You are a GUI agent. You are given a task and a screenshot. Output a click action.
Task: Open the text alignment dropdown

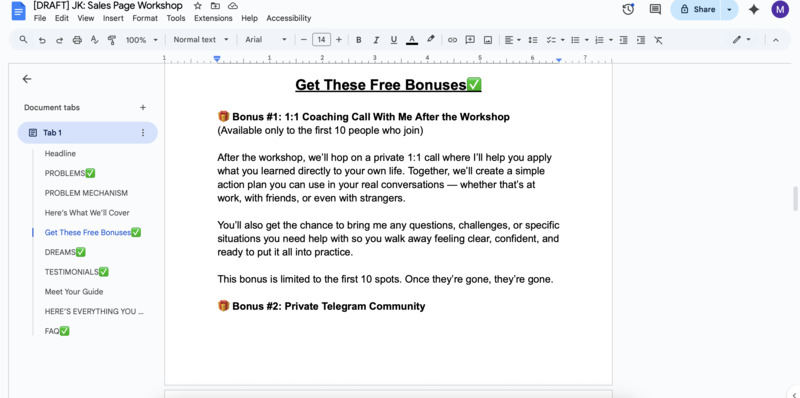(512, 40)
